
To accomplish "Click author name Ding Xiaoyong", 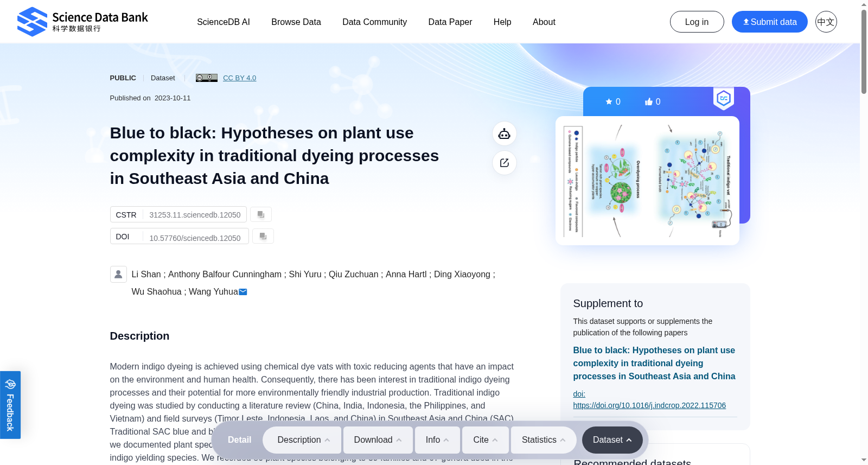I will [x=462, y=275].
